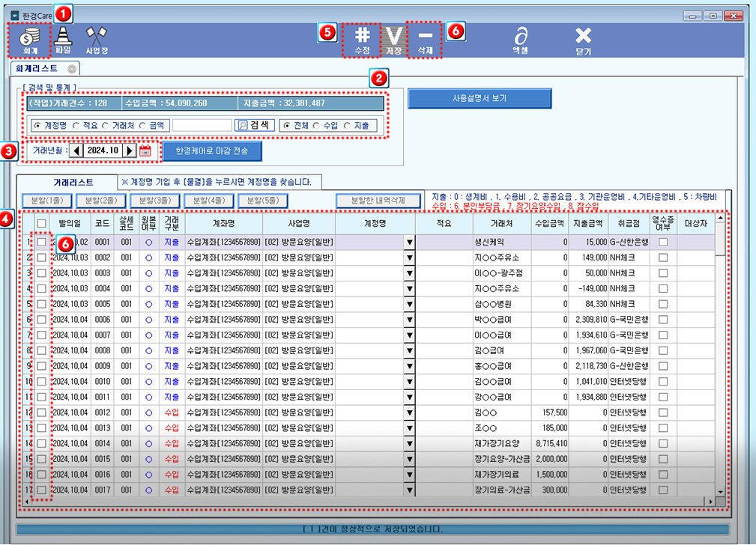Click the 삭제 delete icon
The image size is (756, 545).
[x=425, y=40]
